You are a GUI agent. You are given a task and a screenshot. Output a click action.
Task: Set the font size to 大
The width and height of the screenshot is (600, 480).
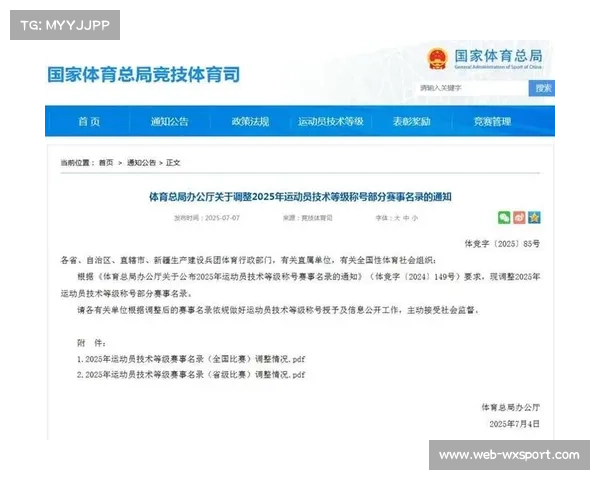tap(395, 217)
